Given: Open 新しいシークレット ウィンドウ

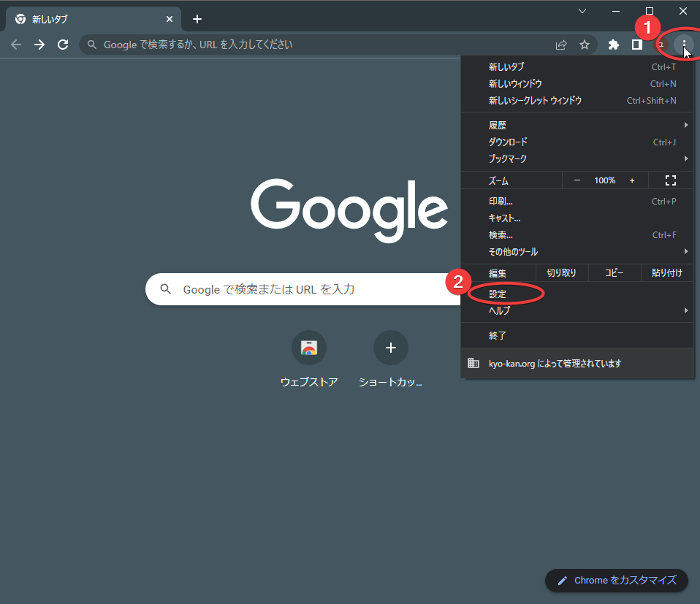Looking at the screenshot, I should tap(578, 101).
